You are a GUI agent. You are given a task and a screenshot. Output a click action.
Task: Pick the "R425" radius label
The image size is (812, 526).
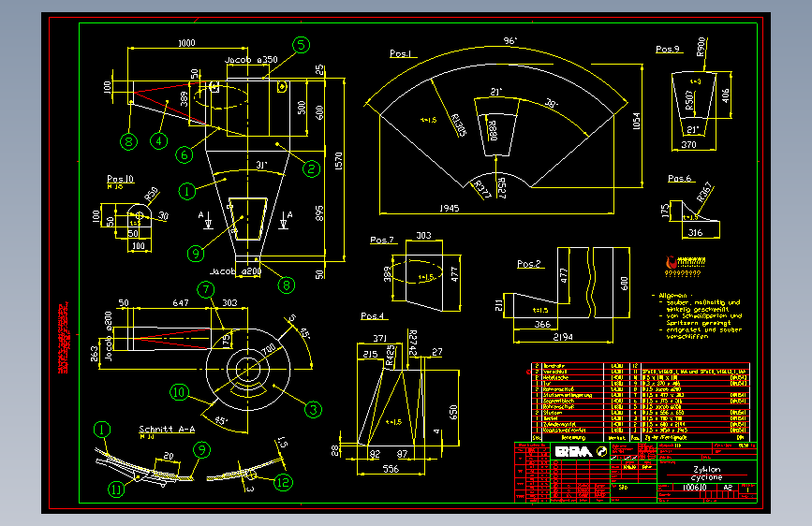(x=391, y=357)
